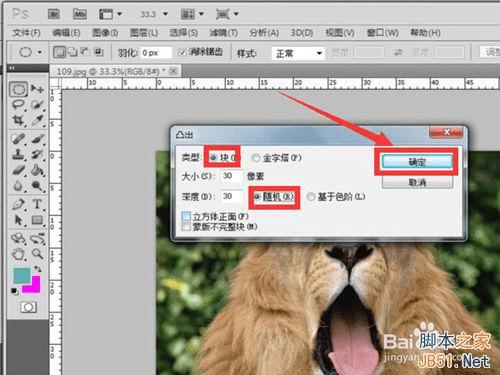Select the Path Selection tool

(x=18, y=220)
